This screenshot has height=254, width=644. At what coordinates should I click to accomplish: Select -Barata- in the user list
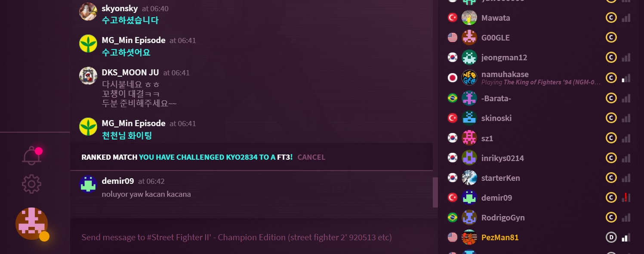[x=496, y=98]
